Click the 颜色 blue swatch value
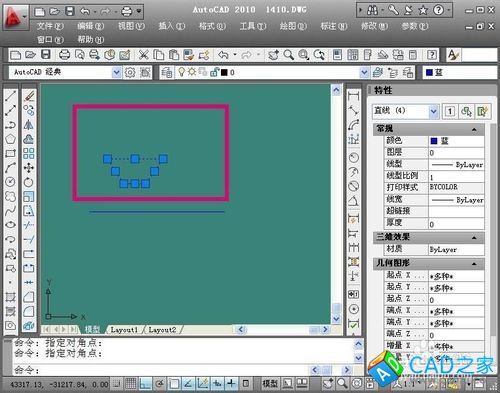The height and width of the screenshot is (393, 500). point(456,141)
